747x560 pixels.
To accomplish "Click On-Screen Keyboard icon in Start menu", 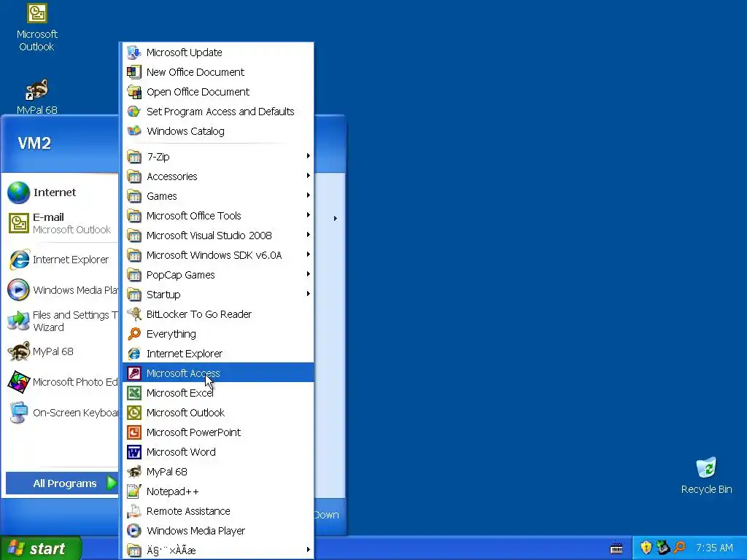I will tap(18, 413).
